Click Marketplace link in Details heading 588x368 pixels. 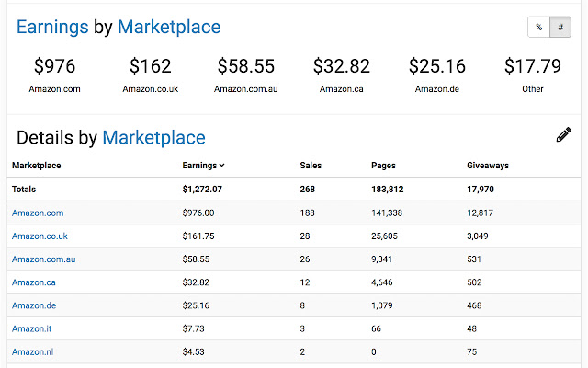(x=153, y=138)
